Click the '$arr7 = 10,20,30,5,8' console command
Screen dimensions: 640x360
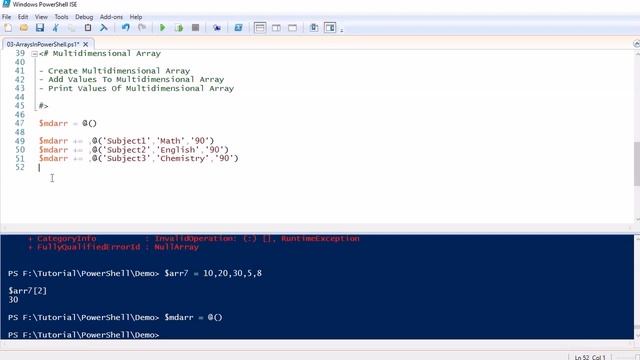click(213, 273)
